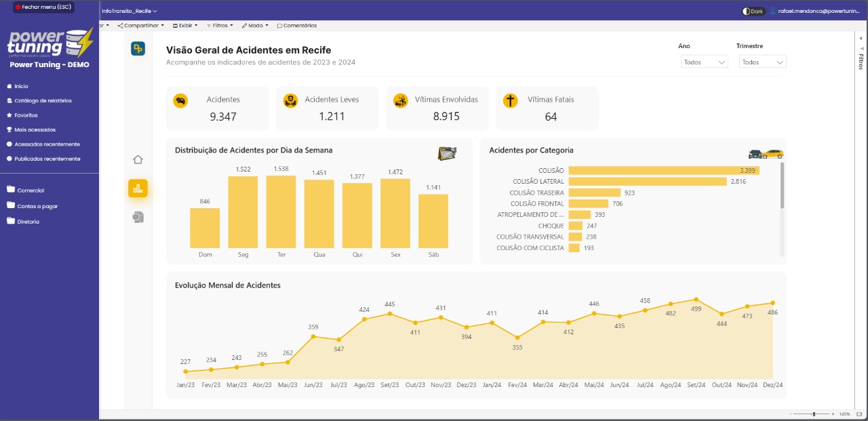This screenshot has height=421, width=868.
Task: Select the bar chart page icon
Action: [x=138, y=188]
